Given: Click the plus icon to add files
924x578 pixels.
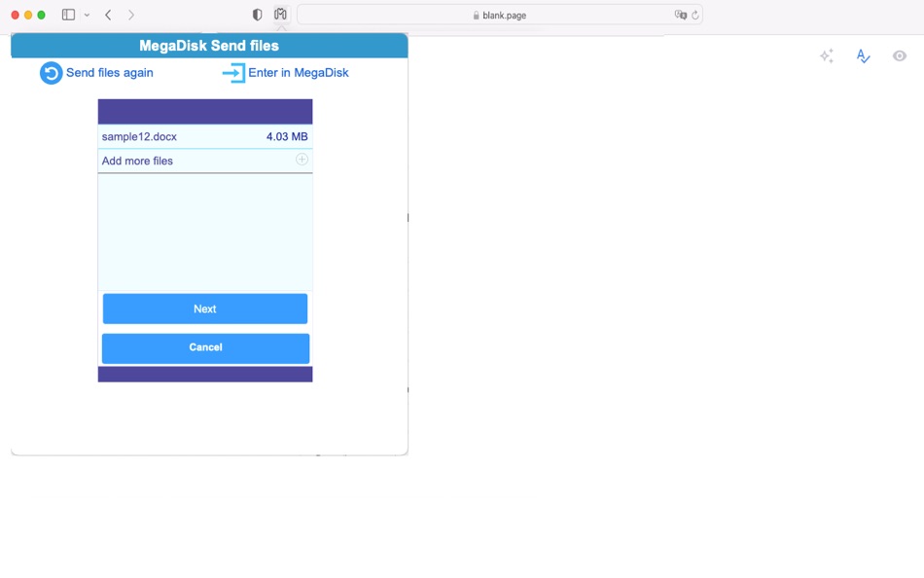Looking at the screenshot, I should [302, 160].
